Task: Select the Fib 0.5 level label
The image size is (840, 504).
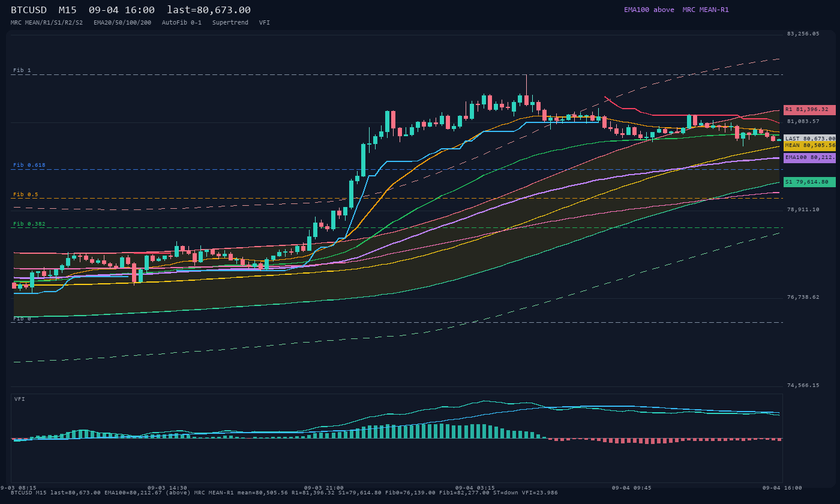Action: coord(26,194)
